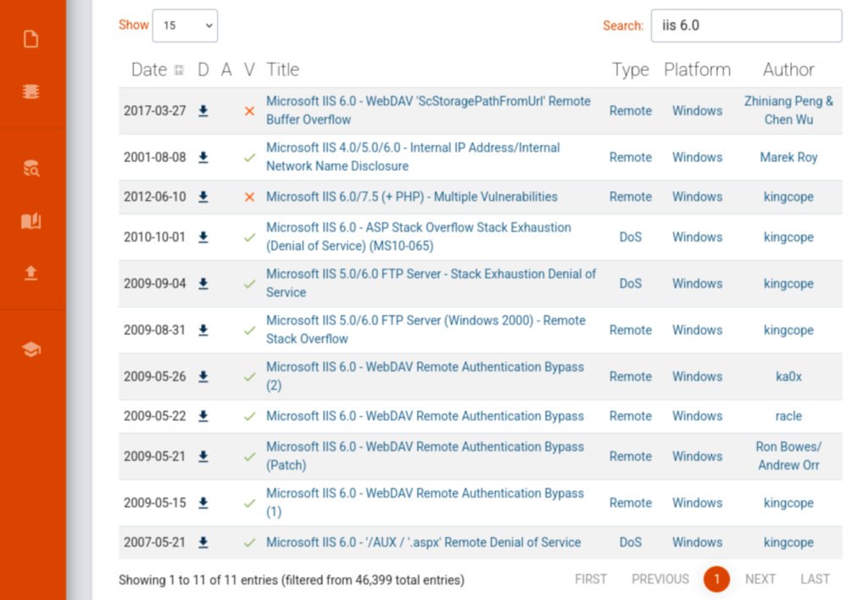Download the 2012-06-10 exploit
The image size is (868, 600).
(x=203, y=197)
